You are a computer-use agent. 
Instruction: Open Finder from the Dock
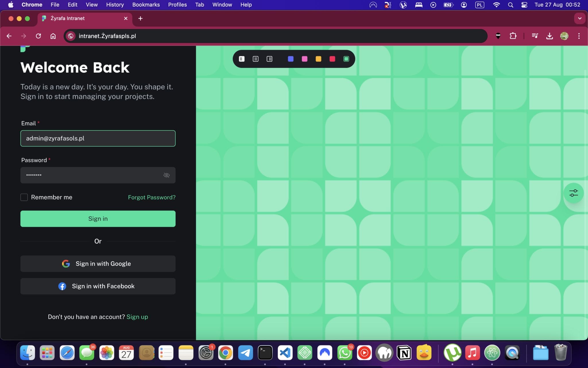tap(28, 353)
